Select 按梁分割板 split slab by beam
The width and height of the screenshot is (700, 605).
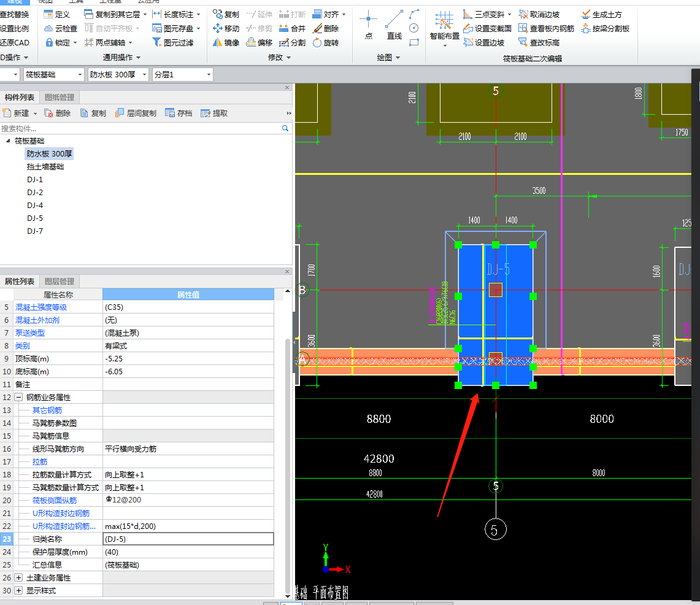(x=605, y=29)
